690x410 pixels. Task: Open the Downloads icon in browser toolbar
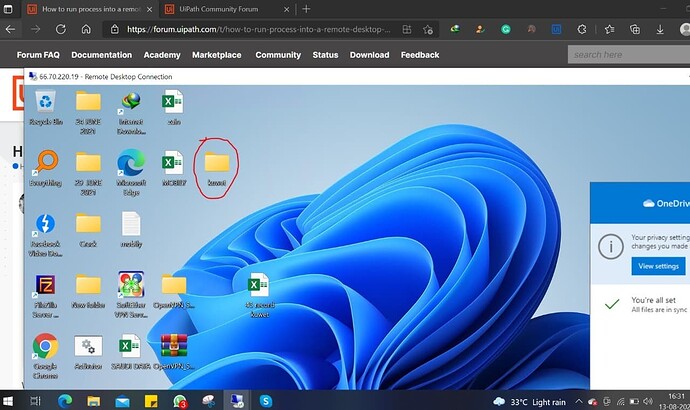point(660,29)
